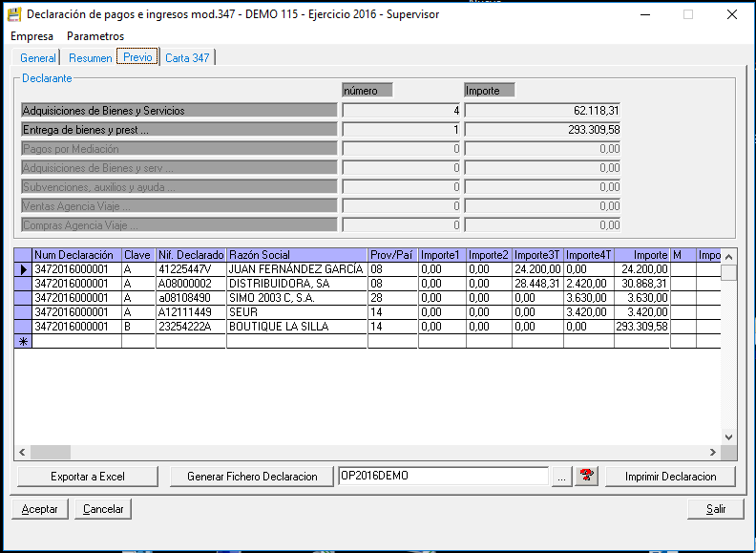Click the Importe2 column header
The width and height of the screenshot is (756, 553).
click(x=489, y=255)
